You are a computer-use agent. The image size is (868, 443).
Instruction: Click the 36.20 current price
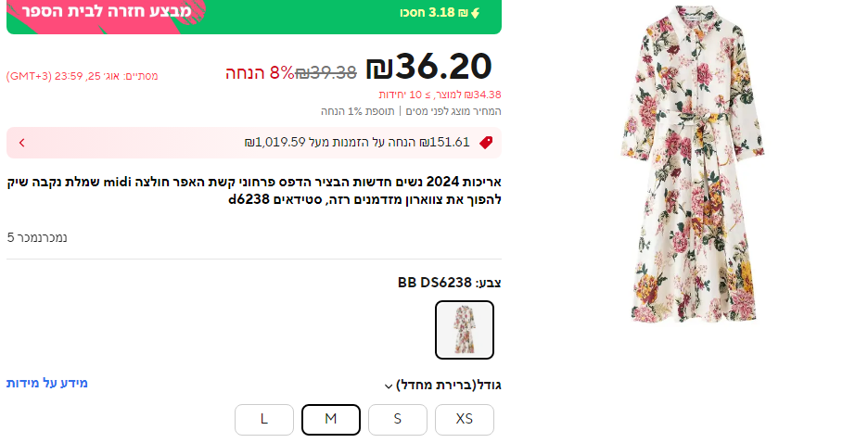tap(428, 67)
